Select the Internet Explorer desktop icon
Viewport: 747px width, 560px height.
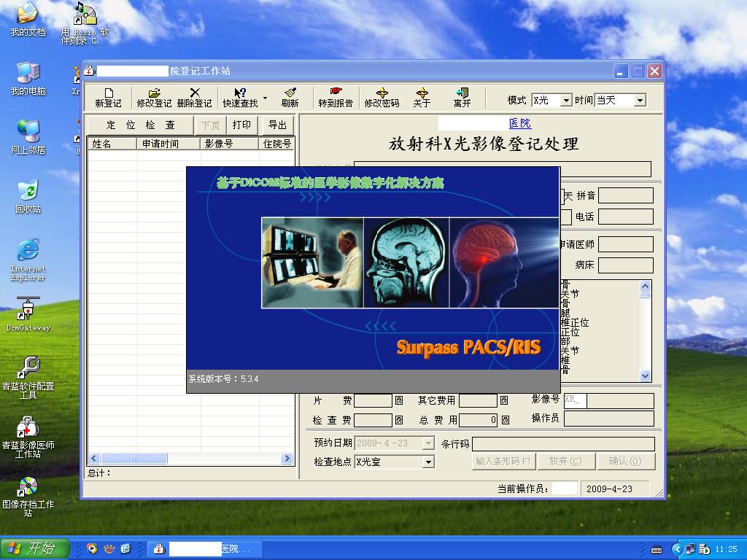click(x=28, y=260)
